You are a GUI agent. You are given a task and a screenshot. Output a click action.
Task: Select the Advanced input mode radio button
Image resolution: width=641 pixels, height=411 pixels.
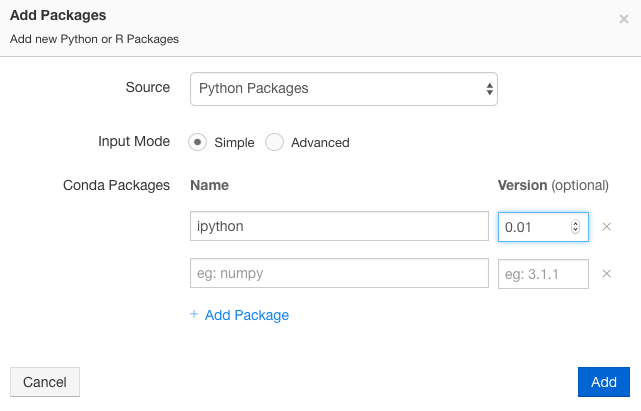274,142
